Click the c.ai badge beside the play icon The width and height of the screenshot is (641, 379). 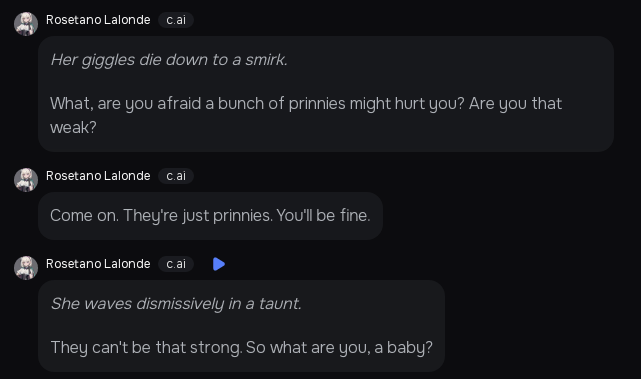click(176, 264)
